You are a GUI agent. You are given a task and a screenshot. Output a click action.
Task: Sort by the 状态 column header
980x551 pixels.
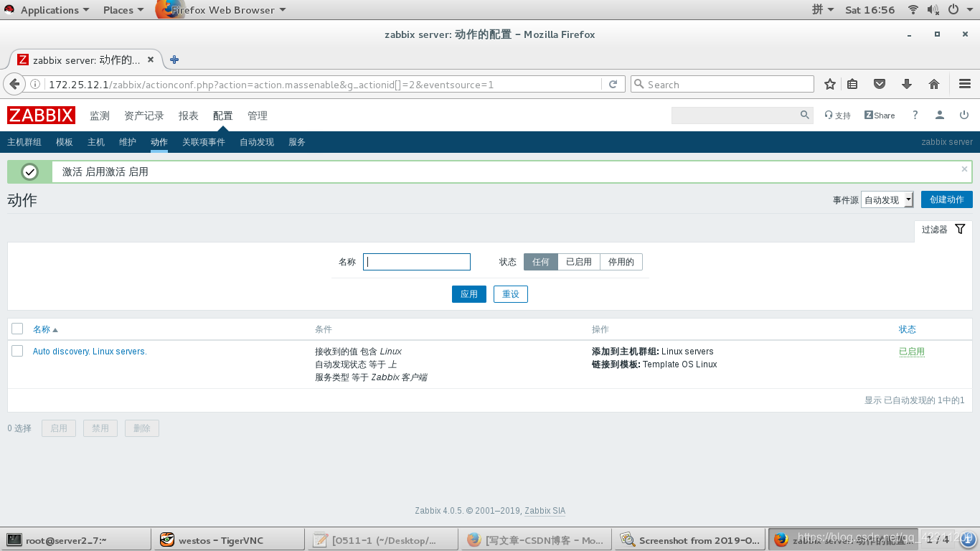(908, 329)
